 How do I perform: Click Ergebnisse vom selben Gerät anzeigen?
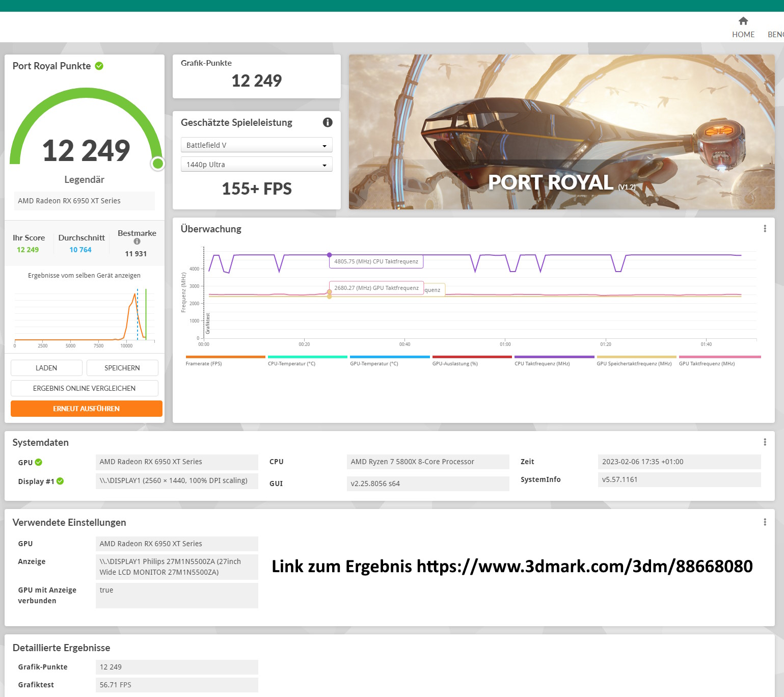tap(84, 276)
